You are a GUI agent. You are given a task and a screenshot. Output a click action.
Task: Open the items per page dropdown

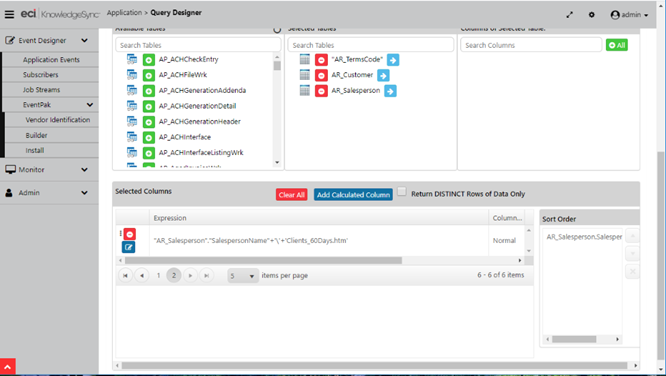coord(243,276)
